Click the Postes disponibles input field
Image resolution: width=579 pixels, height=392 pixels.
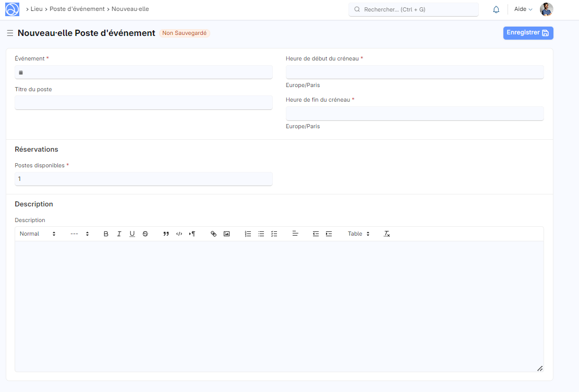tap(143, 179)
